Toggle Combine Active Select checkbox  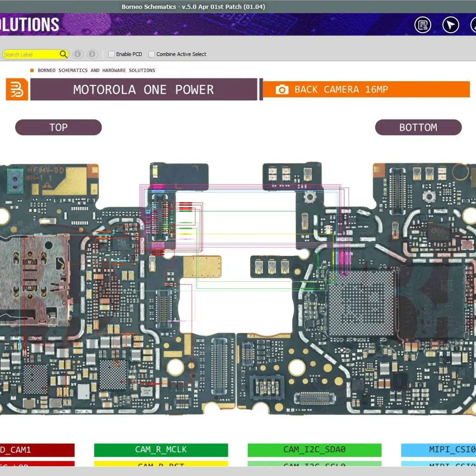(152, 54)
